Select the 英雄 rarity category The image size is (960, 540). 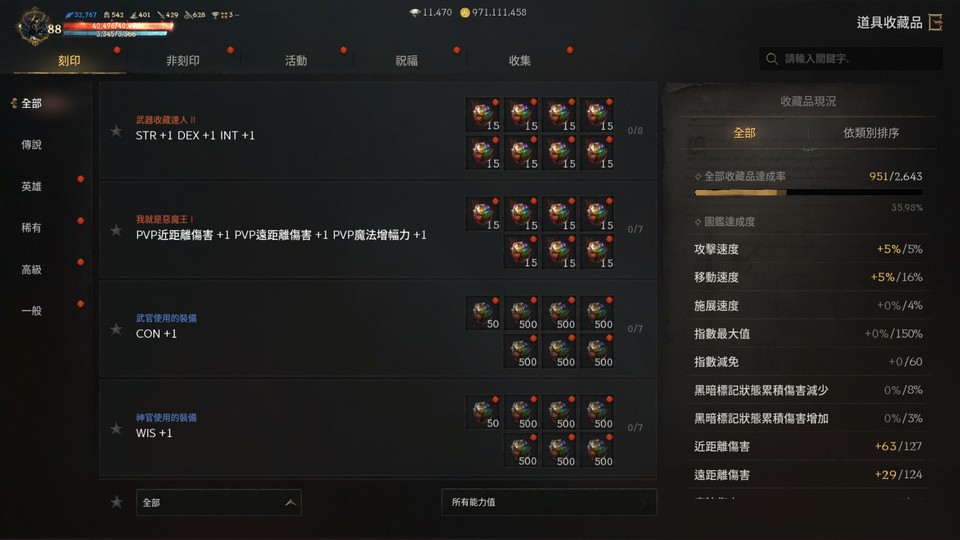[x=32, y=186]
